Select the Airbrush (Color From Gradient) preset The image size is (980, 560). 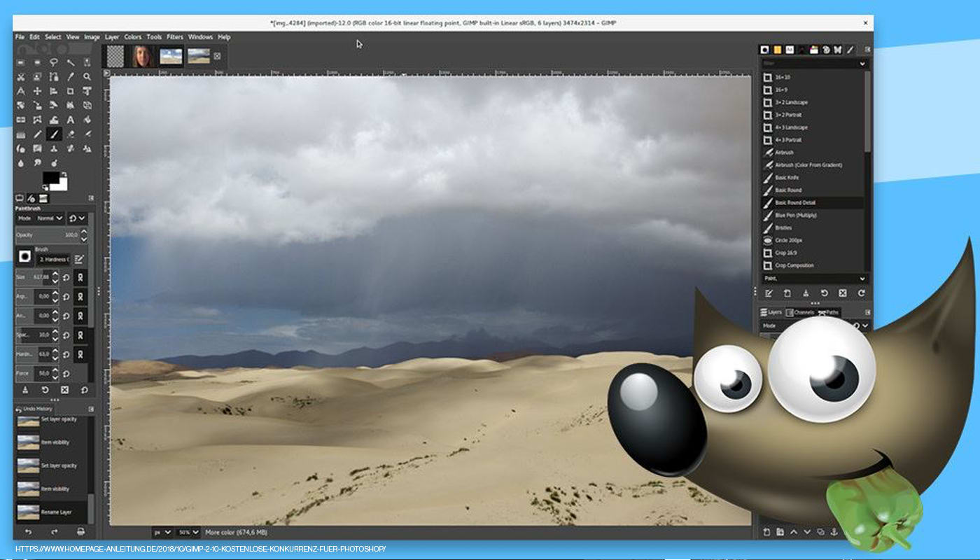tap(808, 165)
